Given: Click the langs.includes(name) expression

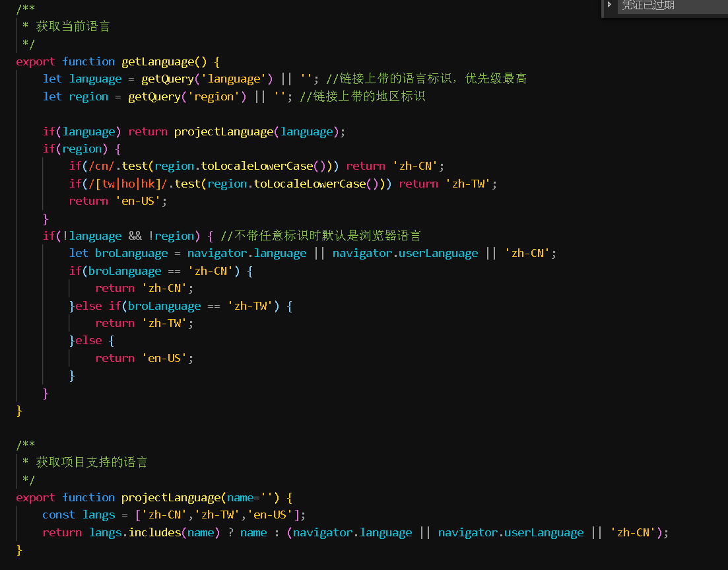Looking at the screenshot, I should tap(154, 533).
